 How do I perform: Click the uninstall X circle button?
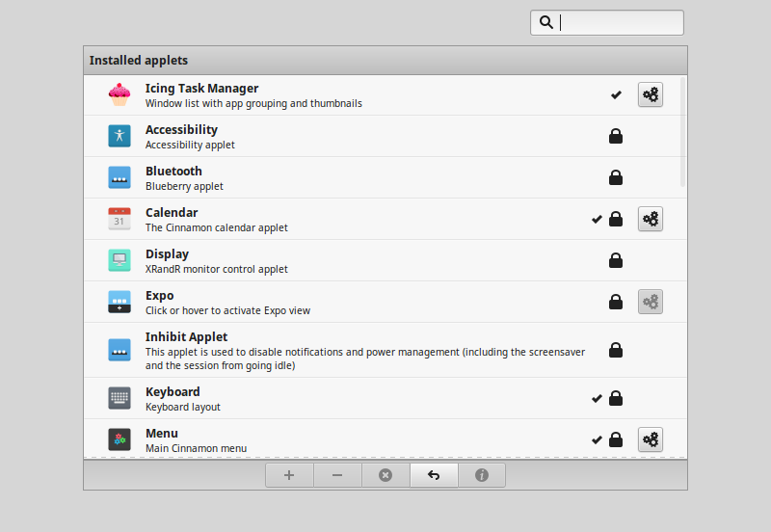coord(385,475)
